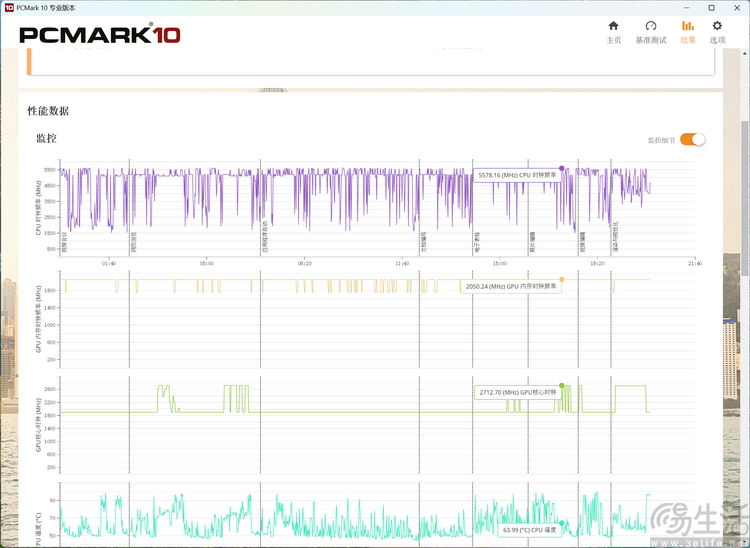The width and height of the screenshot is (750, 548).
Task: Click the vertical scrollbar thumb on the right
Action: [x=745, y=198]
